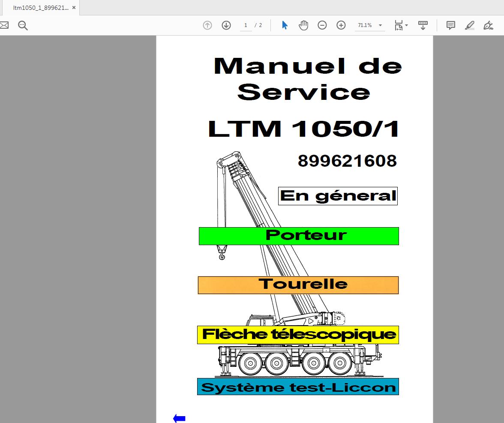Image resolution: width=504 pixels, height=423 pixels.
Task: Open the En géneral section link
Action: click(x=338, y=196)
